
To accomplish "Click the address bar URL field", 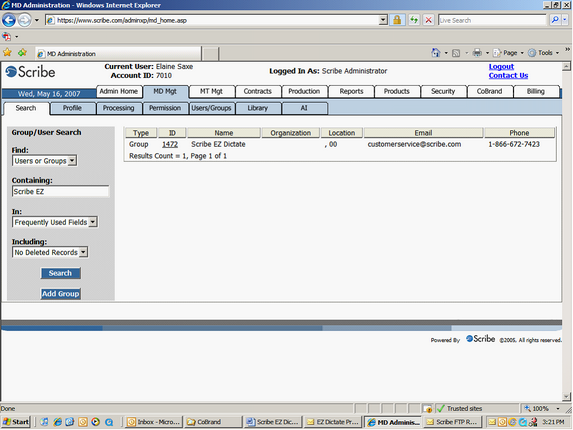I will [213, 20].
